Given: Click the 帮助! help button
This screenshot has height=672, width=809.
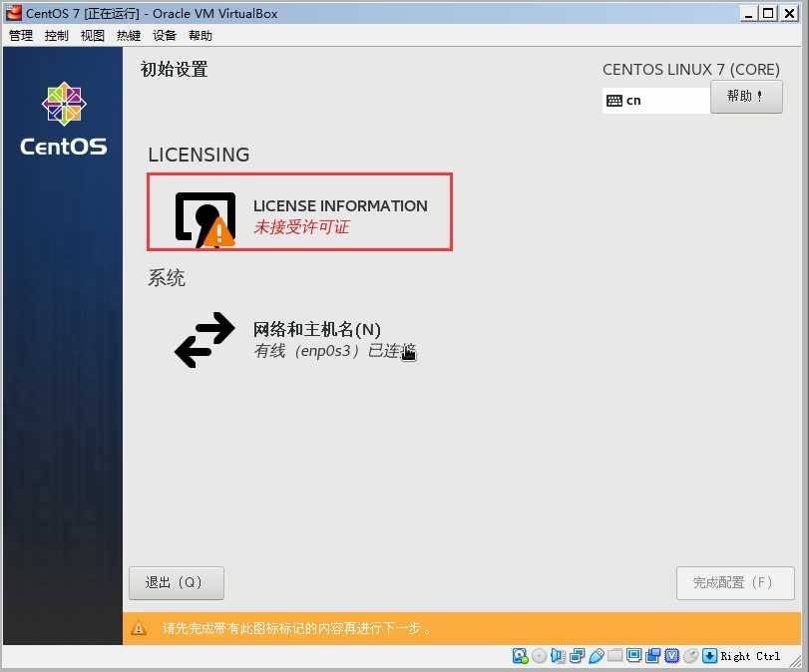Looking at the screenshot, I should (x=746, y=97).
